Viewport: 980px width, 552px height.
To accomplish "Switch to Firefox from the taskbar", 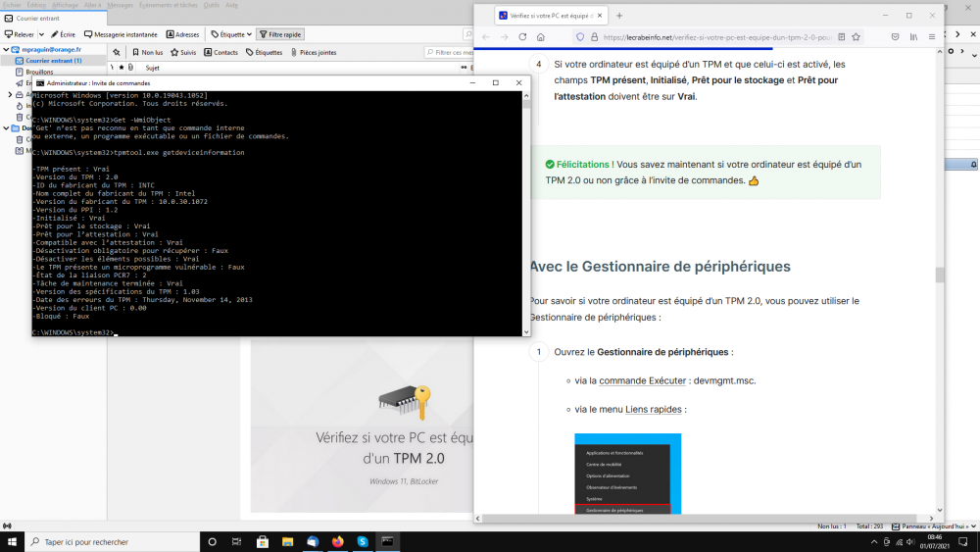I will click(x=337, y=541).
